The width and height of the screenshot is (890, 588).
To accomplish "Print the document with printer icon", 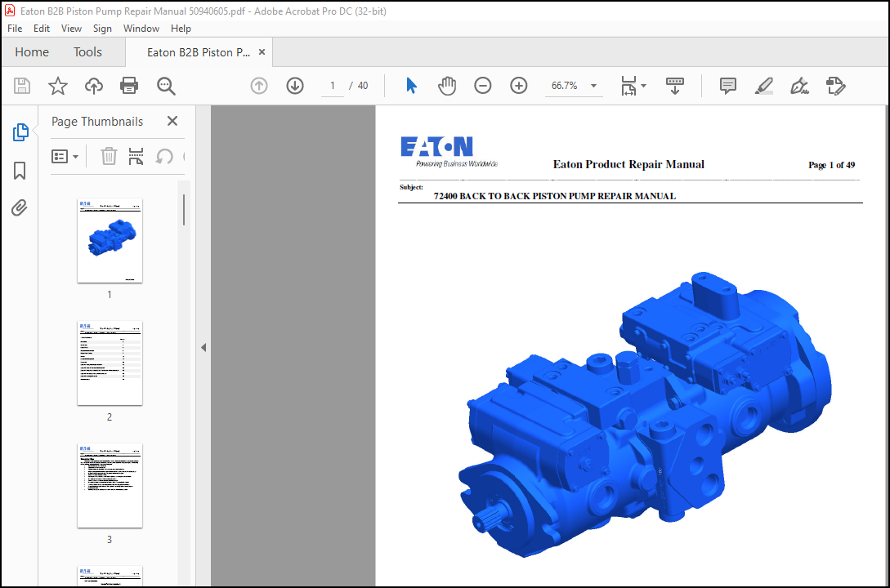I will pyautogui.click(x=129, y=86).
